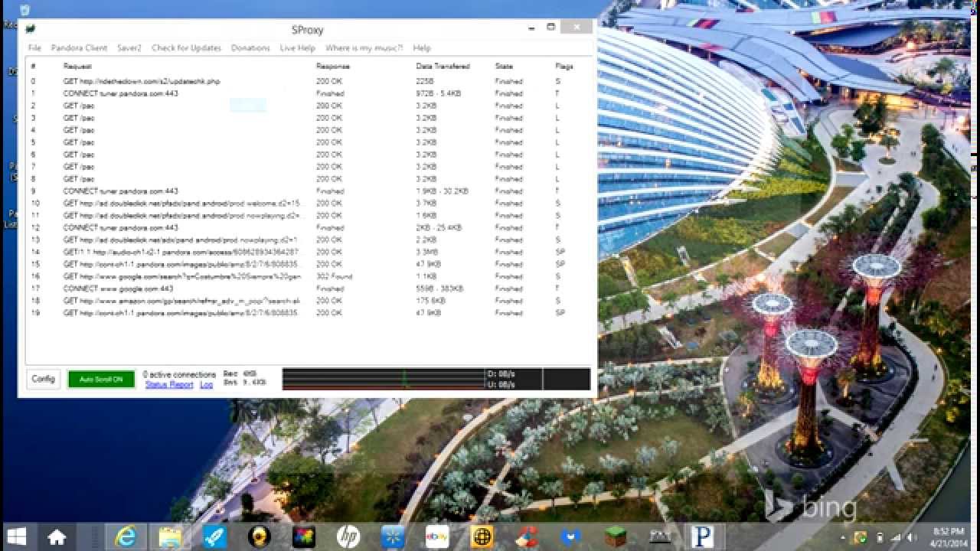The width and height of the screenshot is (980, 551).
Task: Click the '175.6KB' data transferred cell
Action: point(431,301)
